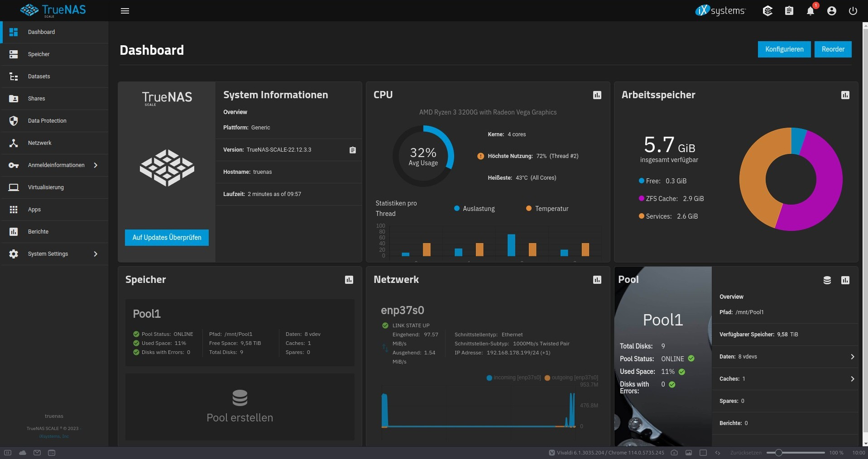Open Datasets in the sidebar
The image size is (868, 459).
coord(39,76)
